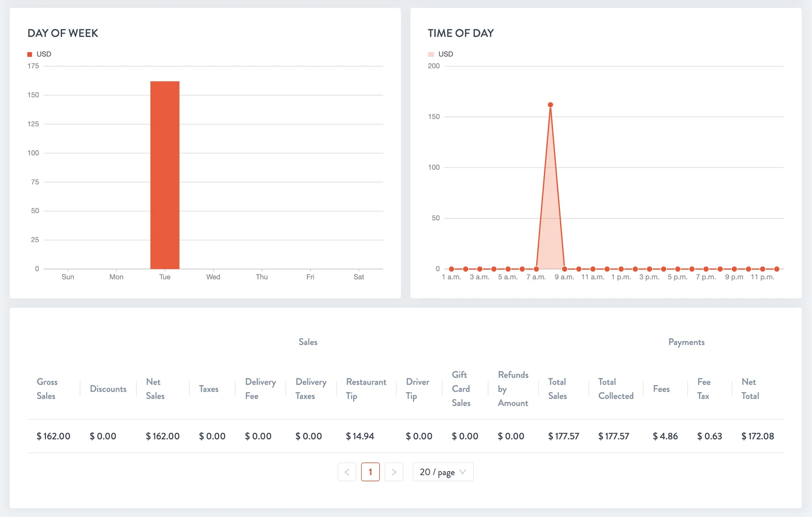Go to the previous page arrow
812x517 pixels.
347,472
